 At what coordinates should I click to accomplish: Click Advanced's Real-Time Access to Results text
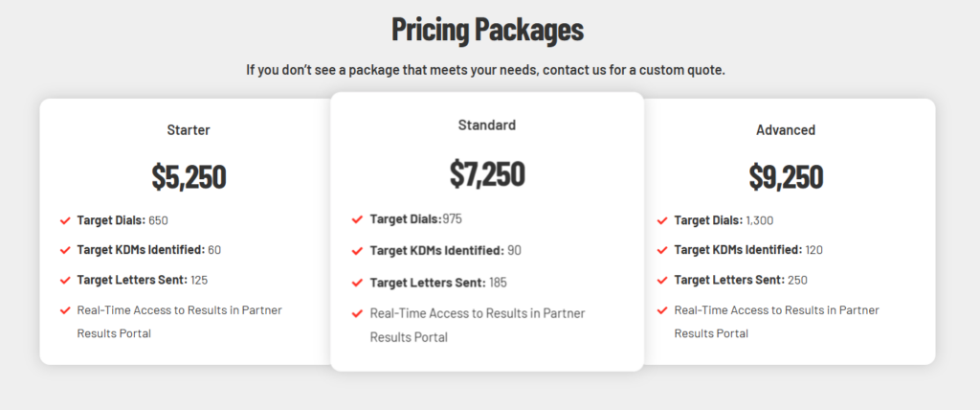pos(776,310)
